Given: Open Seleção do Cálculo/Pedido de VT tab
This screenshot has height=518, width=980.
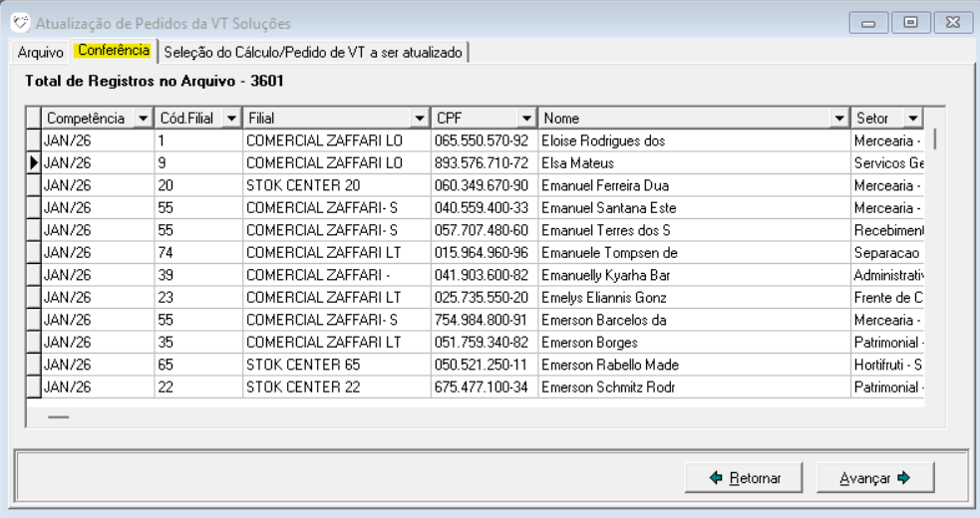Looking at the screenshot, I should pos(313,52).
